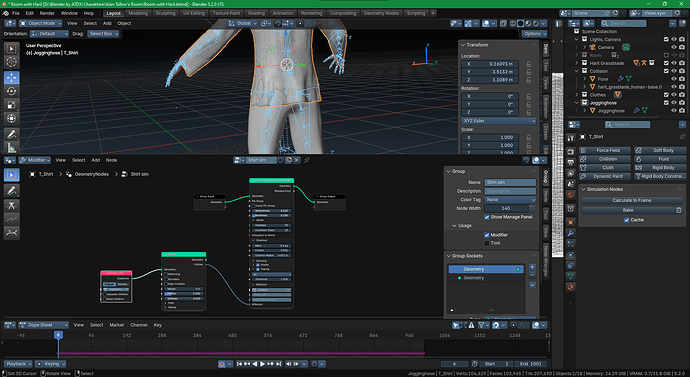Select node editor's Select Box tool
Viewport: 690px width, 377px height.
[x=11, y=175]
